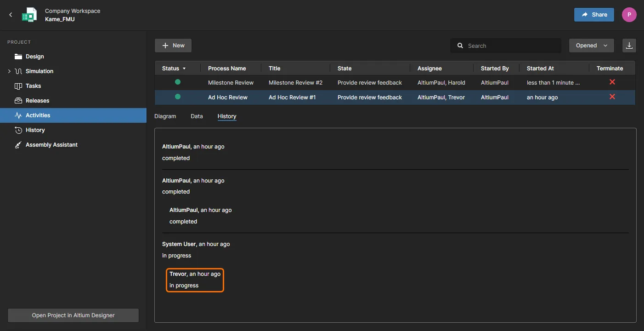Click the New process button
This screenshot has height=331, width=644.
pyautogui.click(x=173, y=46)
